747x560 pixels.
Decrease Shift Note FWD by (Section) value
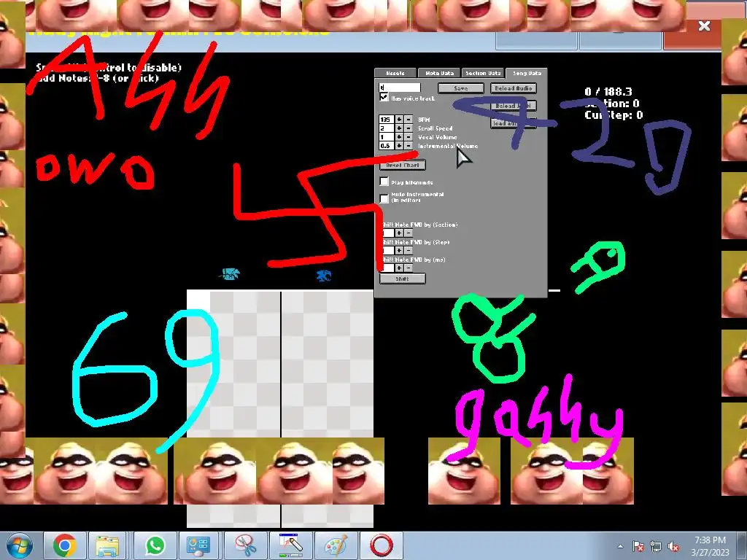point(409,233)
